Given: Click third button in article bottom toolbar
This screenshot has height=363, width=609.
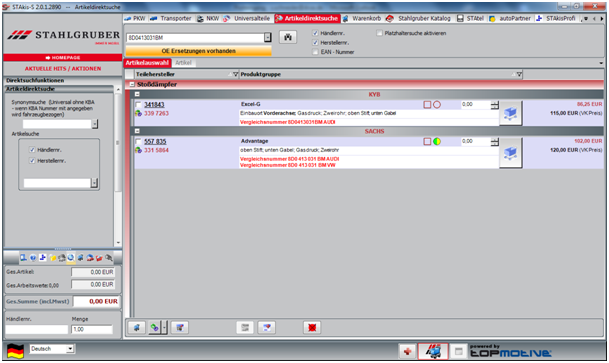Looking at the screenshot, I should coord(180,328).
